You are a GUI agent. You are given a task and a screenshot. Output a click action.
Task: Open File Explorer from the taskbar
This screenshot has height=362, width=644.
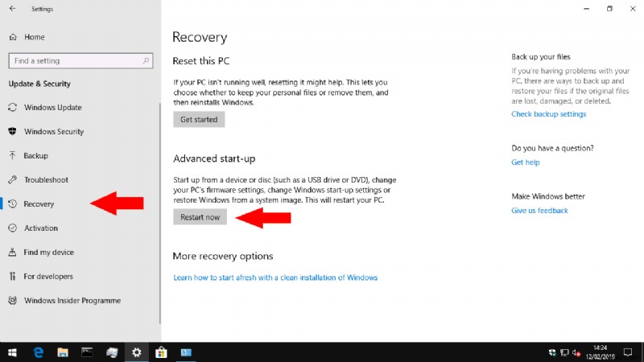tap(63, 352)
